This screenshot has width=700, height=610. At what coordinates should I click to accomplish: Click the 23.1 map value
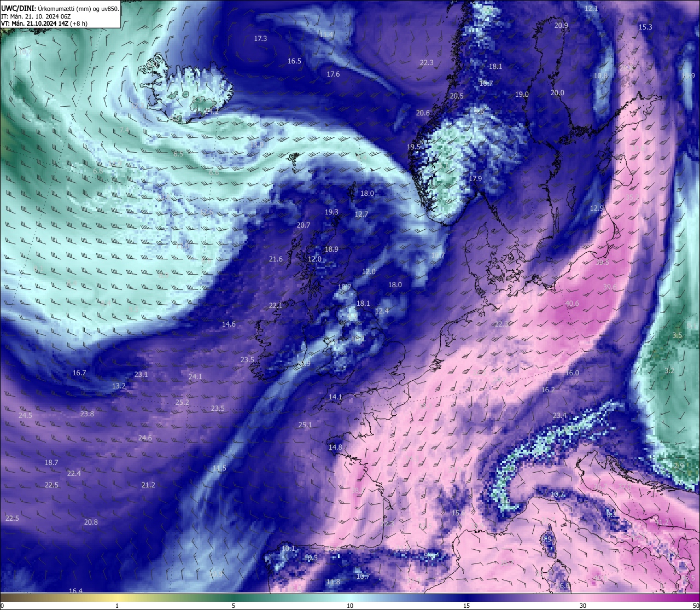click(141, 375)
